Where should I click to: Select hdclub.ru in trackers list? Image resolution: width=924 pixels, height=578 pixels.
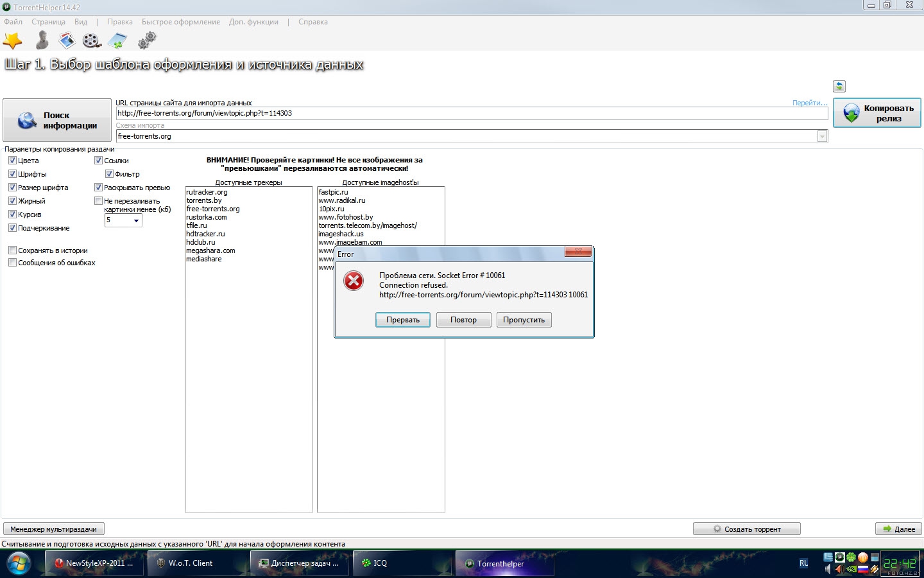pos(201,242)
